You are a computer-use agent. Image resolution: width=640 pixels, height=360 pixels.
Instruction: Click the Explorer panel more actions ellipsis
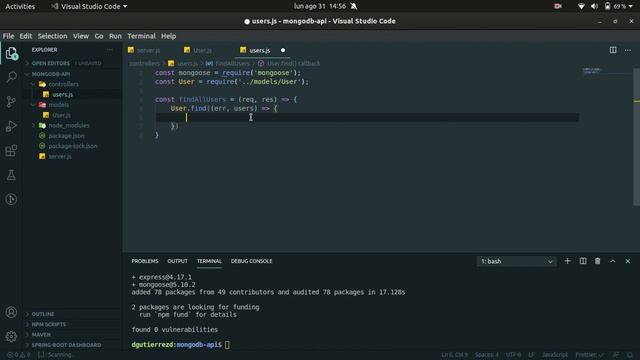[109, 50]
